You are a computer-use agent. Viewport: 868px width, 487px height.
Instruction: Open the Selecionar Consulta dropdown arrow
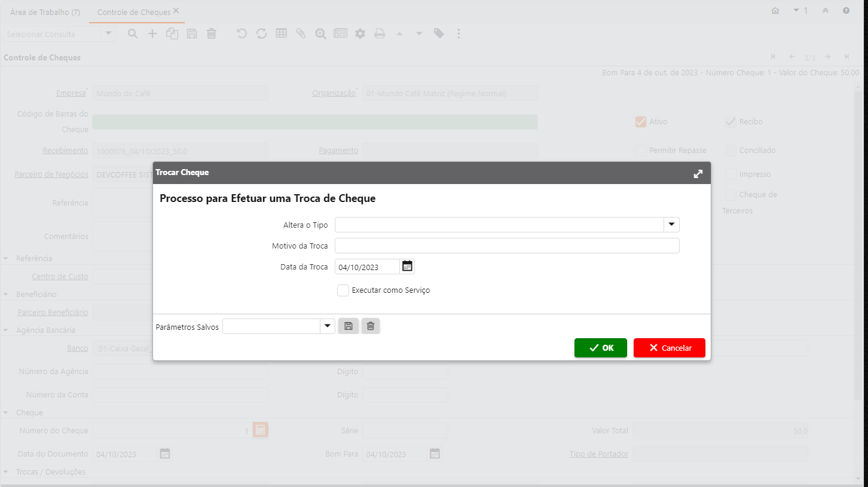coord(108,34)
